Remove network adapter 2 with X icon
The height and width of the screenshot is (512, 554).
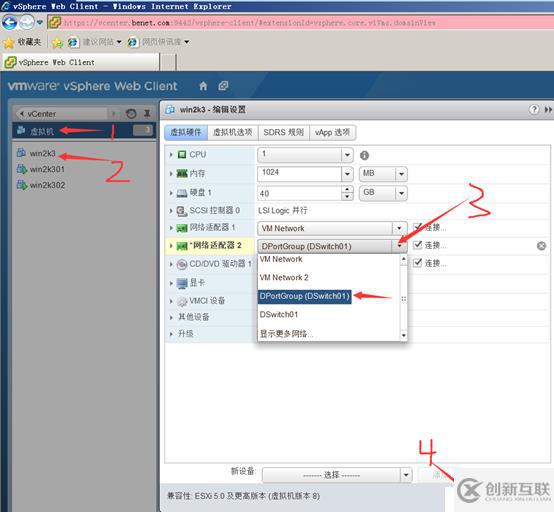click(x=541, y=246)
